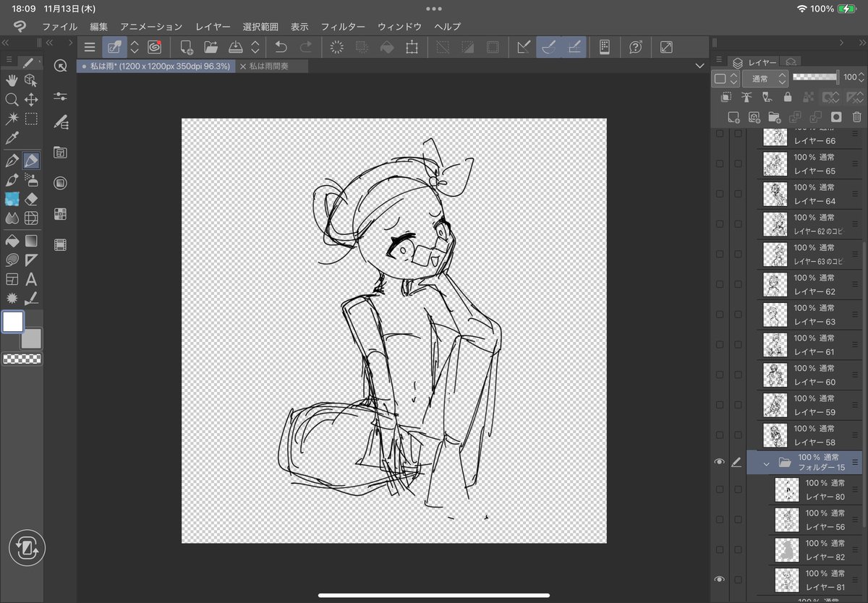Select レイヤー 82 thumbnail in layer list
Screen dimensions: 868x603
tap(786, 549)
